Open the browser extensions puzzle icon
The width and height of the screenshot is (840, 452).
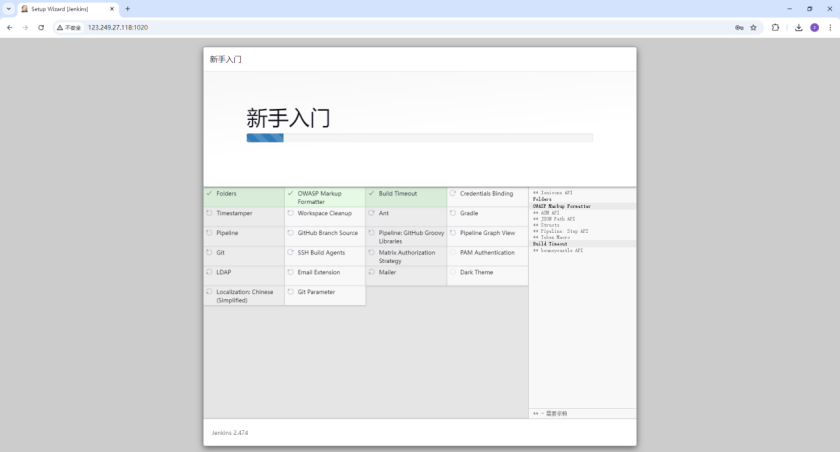775,27
